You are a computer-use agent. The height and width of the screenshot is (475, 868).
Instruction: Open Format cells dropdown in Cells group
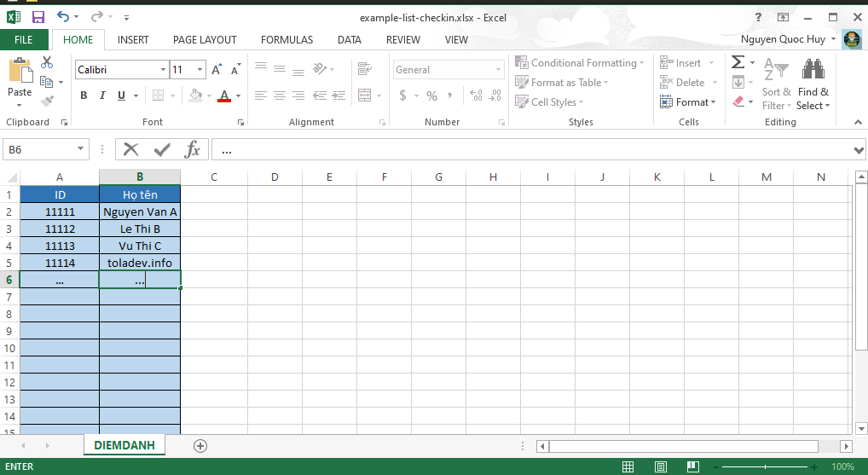(688, 101)
